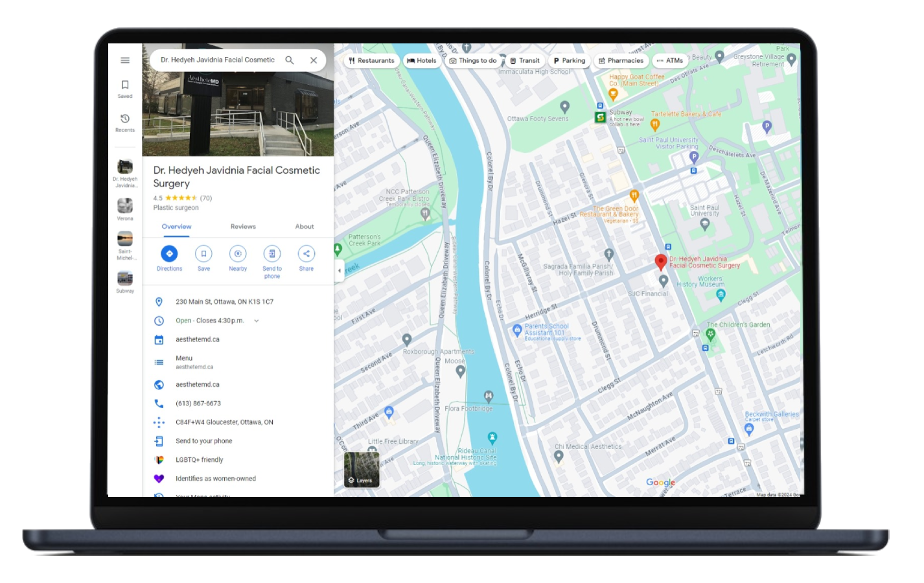Switch to the Reviews tab
Viewport: 924px width, 583px height.
point(243,227)
